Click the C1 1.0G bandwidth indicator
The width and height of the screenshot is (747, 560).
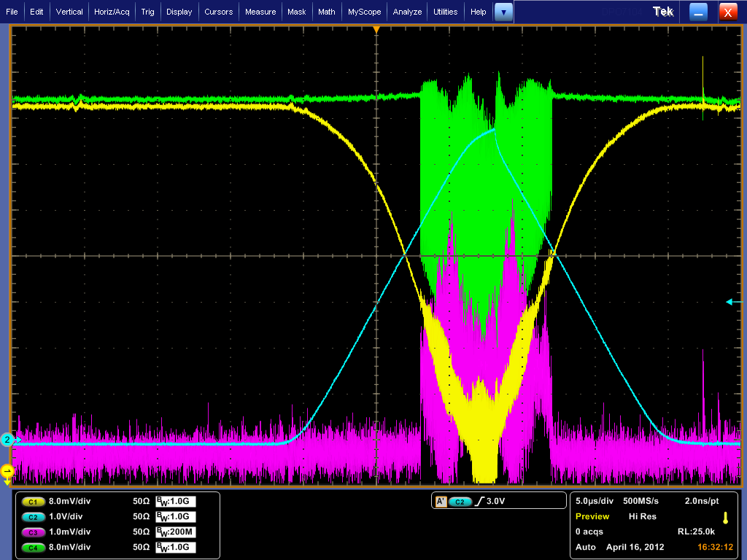176,502
